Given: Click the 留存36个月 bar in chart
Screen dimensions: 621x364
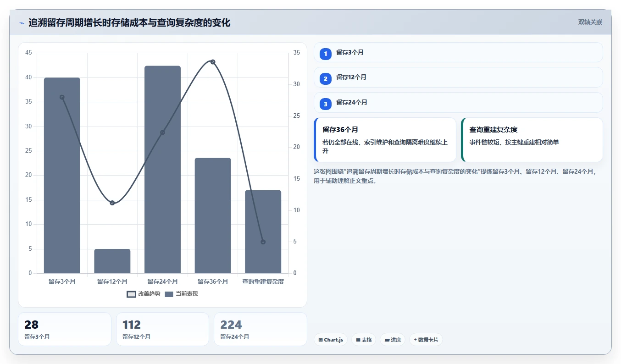Looking at the screenshot, I should click(213, 216).
